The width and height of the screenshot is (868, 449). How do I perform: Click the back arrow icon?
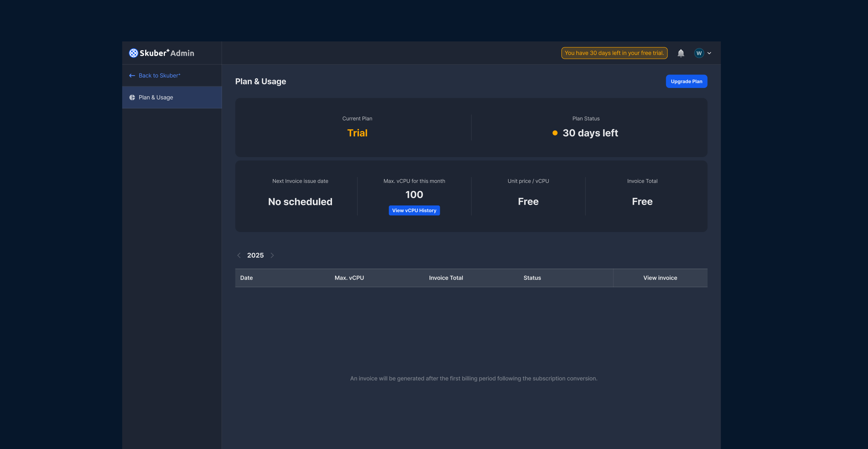(x=132, y=76)
